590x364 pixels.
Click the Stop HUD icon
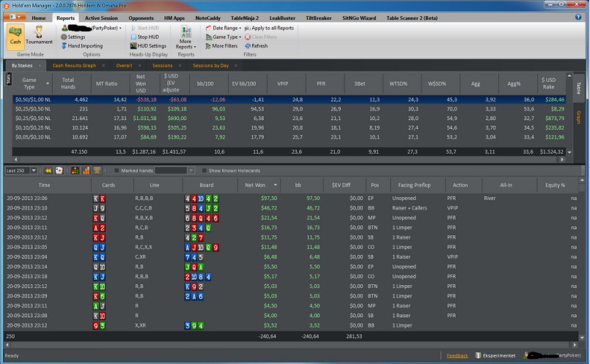pyautogui.click(x=133, y=37)
